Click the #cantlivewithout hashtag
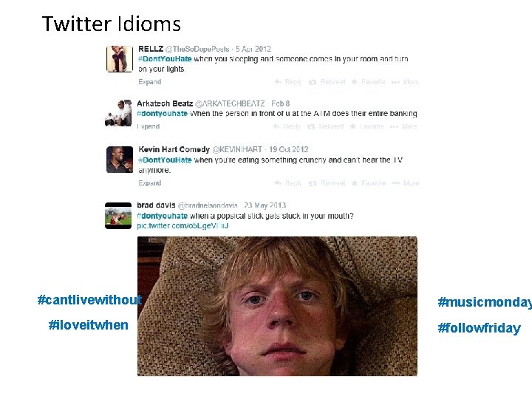The image size is (532, 399). click(x=89, y=299)
